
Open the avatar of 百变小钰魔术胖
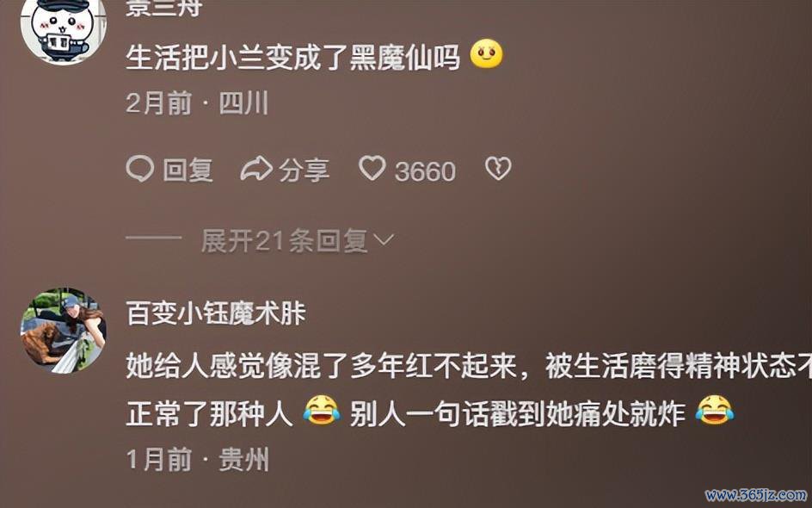pos(63,331)
